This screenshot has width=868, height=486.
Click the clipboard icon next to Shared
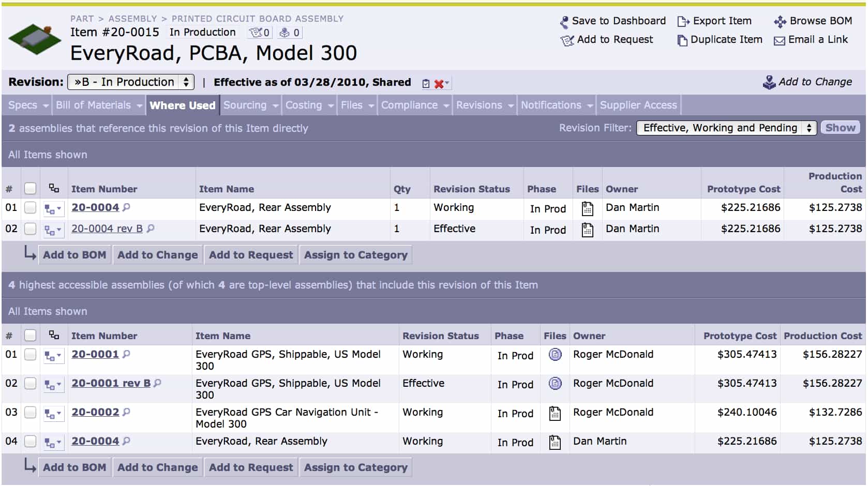426,83
